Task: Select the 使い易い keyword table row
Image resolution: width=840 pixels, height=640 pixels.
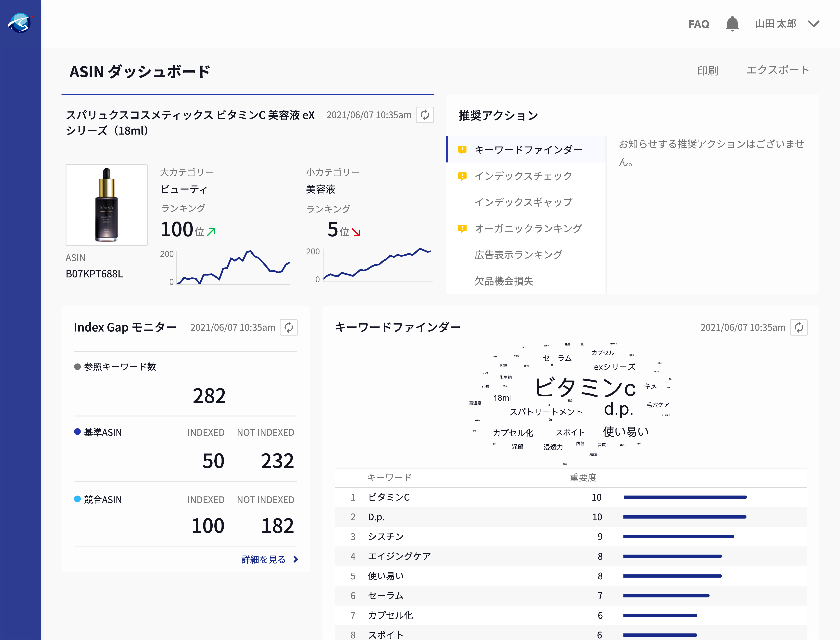Action: (571, 576)
